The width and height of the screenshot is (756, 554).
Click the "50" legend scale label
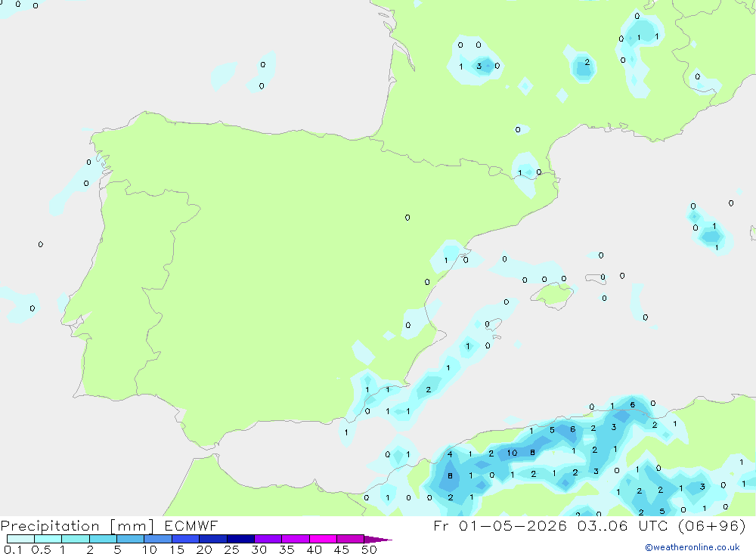(x=369, y=549)
